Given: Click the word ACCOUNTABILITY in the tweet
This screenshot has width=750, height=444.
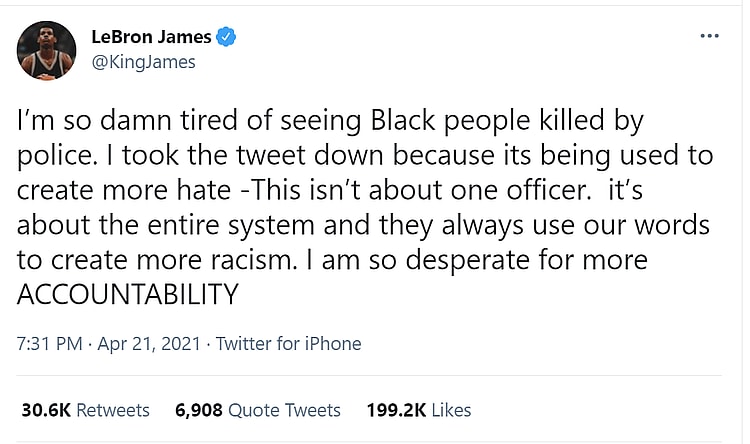Looking at the screenshot, I should pyautogui.click(x=129, y=295).
